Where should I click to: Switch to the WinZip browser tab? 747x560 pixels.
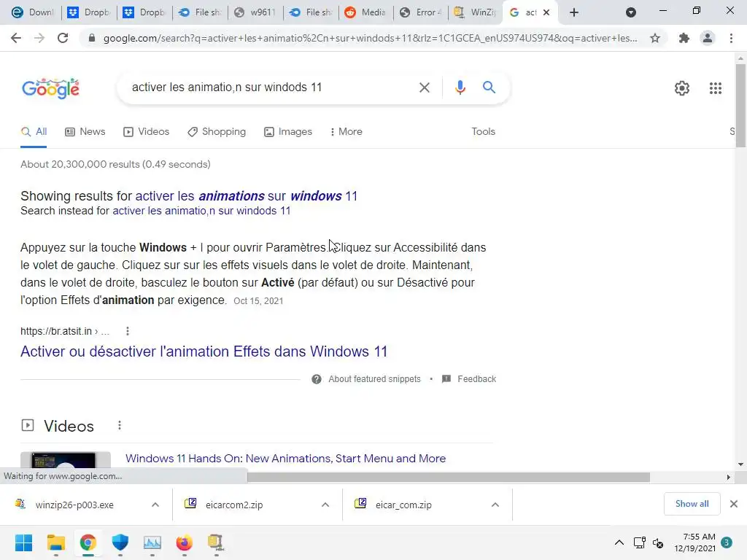pyautogui.click(x=475, y=12)
